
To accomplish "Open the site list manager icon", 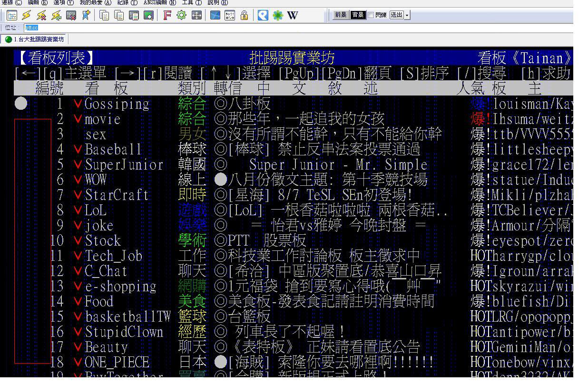I will [x=12, y=15].
